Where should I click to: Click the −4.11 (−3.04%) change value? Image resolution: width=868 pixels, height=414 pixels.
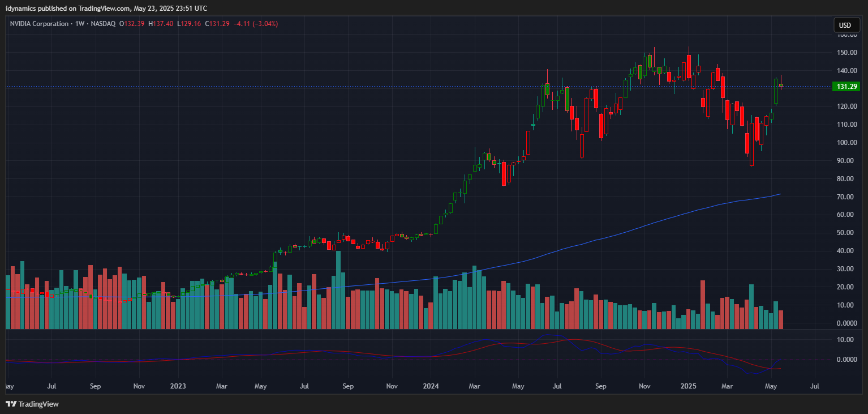coord(256,24)
